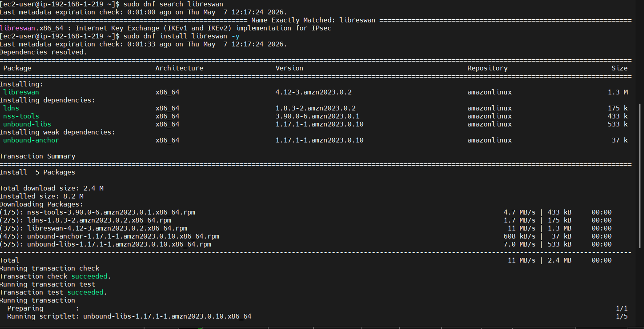This screenshot has height=329, width=644.
Task: Click the 'Installing weak dependencies:' label
Action: pyautogui.click(x=57, y=132)
